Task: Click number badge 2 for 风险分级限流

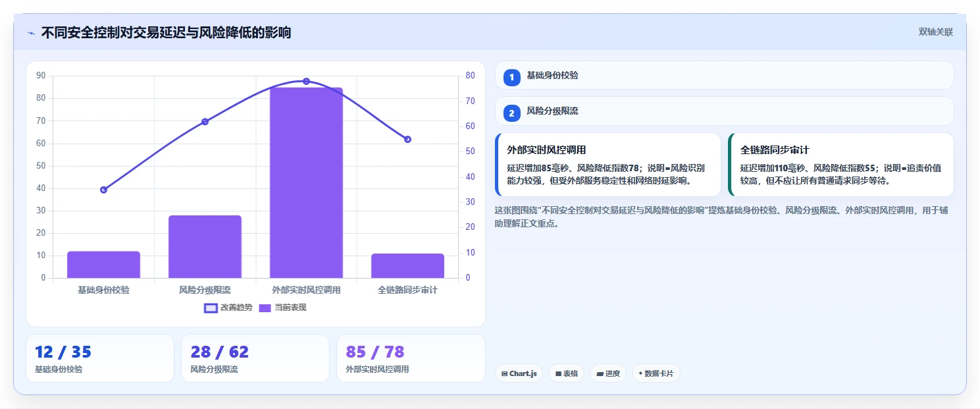Action: [511, 113]
